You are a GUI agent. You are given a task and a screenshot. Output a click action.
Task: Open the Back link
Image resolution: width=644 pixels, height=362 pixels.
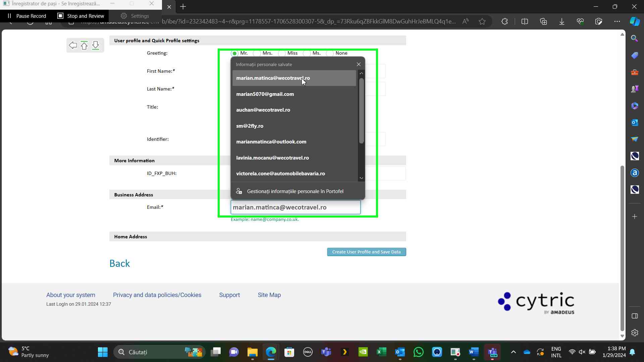[119, 263]
